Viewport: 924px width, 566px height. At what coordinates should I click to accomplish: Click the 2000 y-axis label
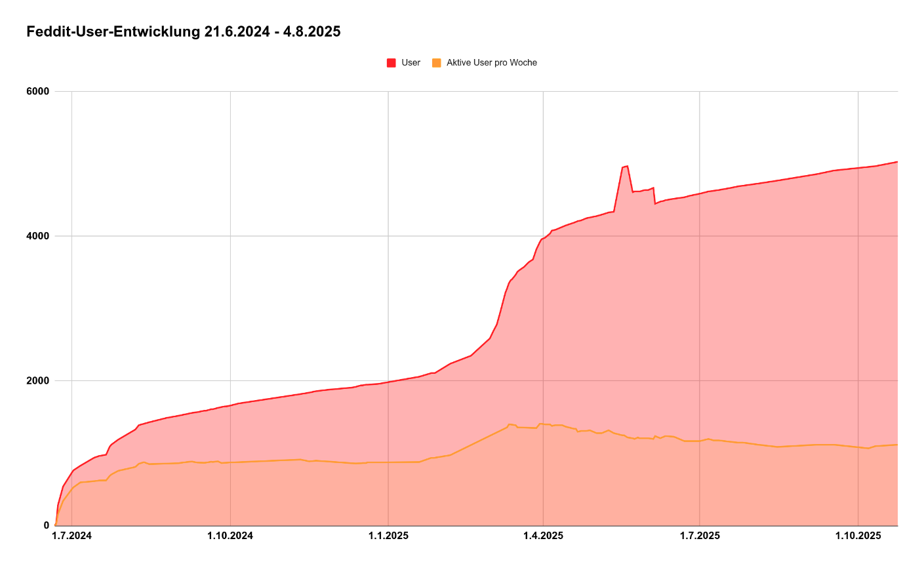(38, 380)
